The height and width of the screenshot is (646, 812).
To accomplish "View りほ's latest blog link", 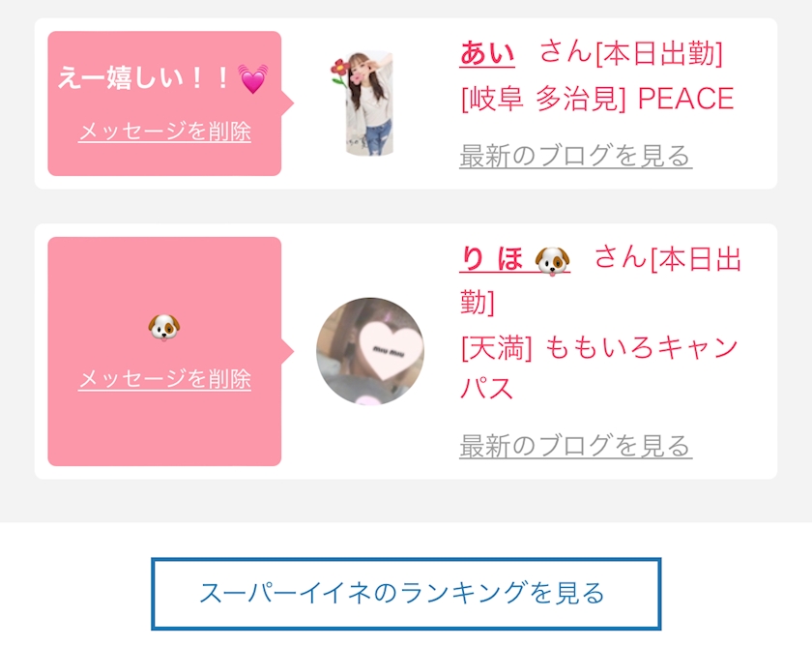I will (575, 446).
